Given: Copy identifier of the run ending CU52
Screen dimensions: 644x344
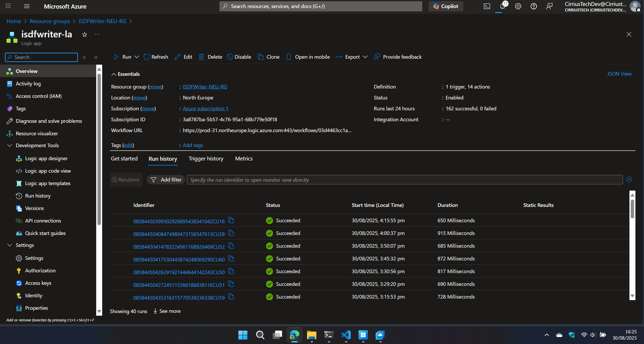Looking at the screenshot, I should [231, 246].
